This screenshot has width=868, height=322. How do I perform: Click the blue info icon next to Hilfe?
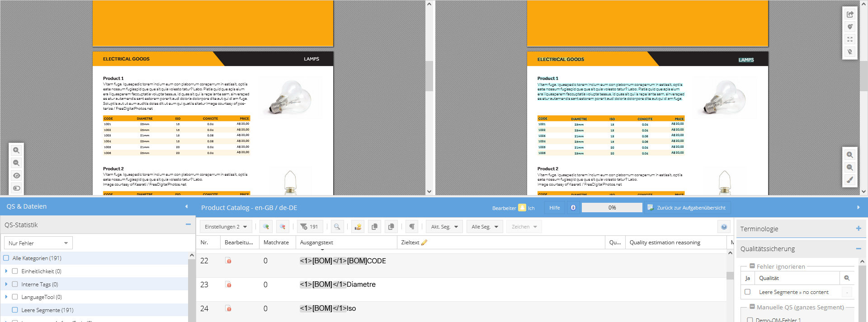pos(573,208)
